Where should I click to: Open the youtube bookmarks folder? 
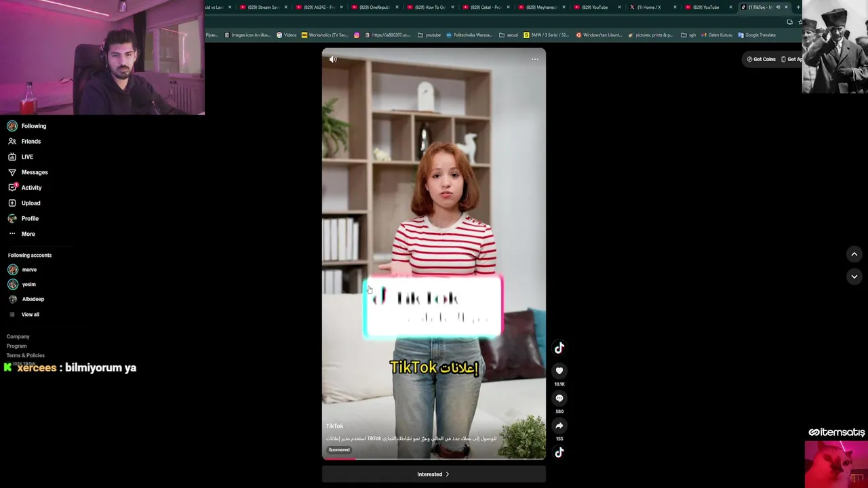[x=429, y=35]
